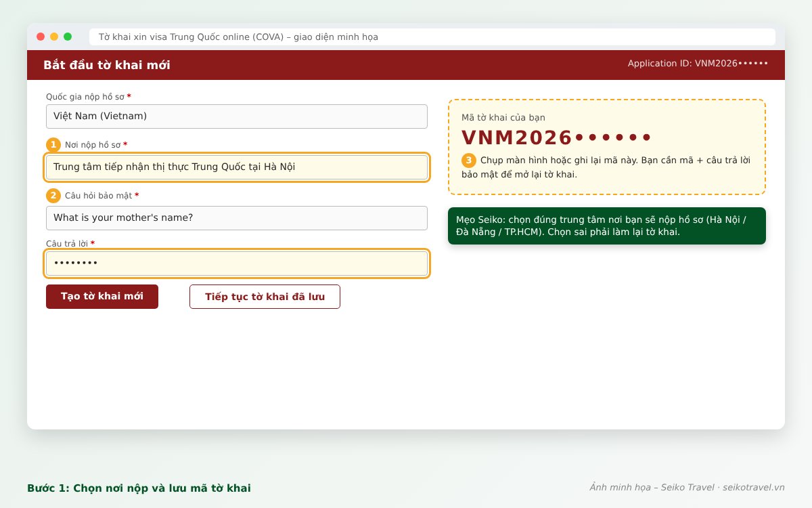Click the Mẹo Seiko tip box
Viewport: 812px width, 508px height.
pyautogui.click(x=607, y=226)
